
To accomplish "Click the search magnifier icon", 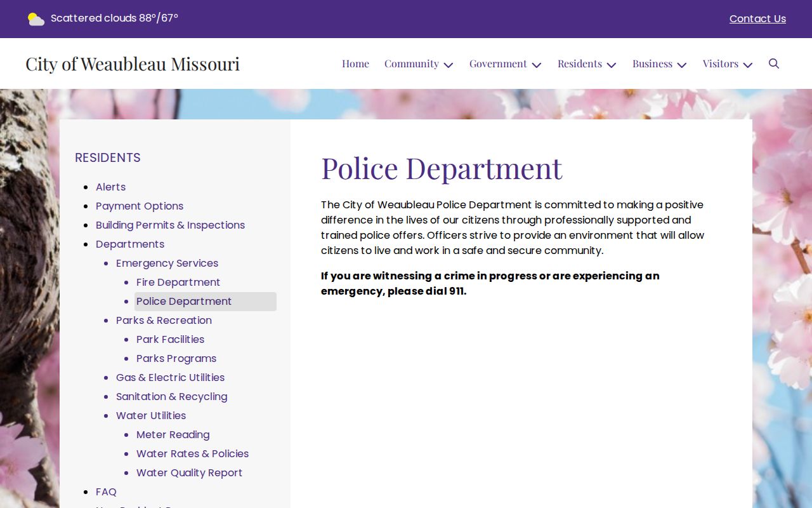I will point(774,63).
